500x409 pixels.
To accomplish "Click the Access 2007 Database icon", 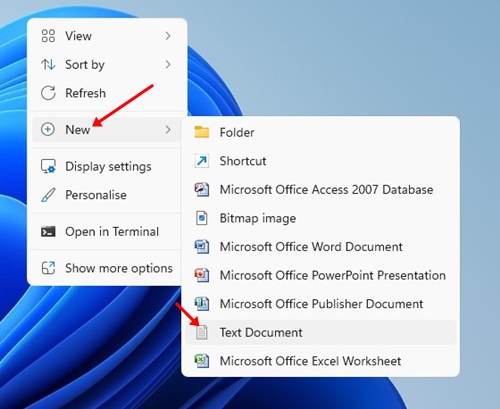I will (x=202, y=189).
